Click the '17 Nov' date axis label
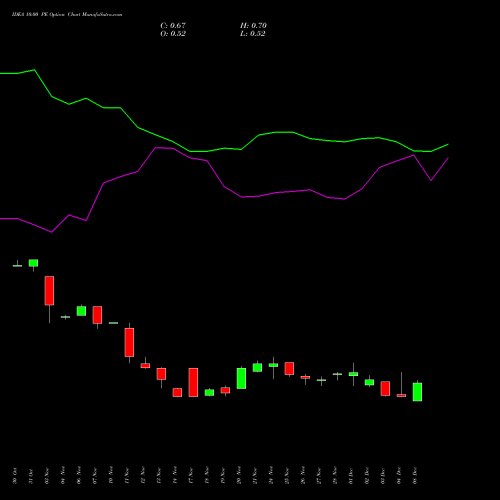 pos(191,476)
